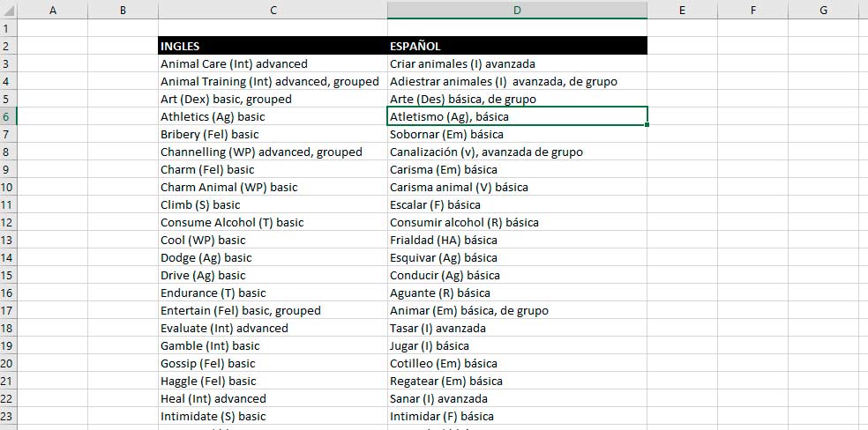Screen dimensions: 868x430
Task: Click the INGLES header cell
Action: click(273, 46)
